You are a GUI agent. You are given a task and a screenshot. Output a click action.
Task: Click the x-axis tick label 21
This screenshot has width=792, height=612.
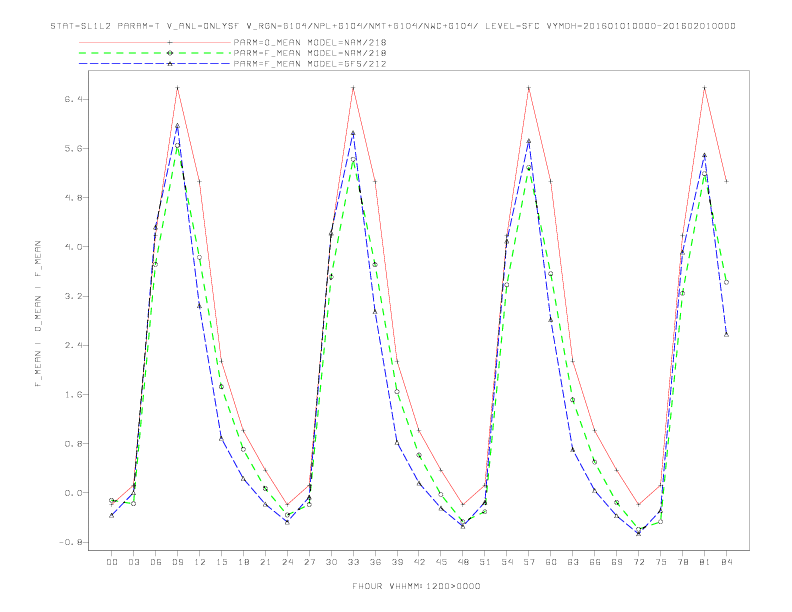(x=265, y=562)
